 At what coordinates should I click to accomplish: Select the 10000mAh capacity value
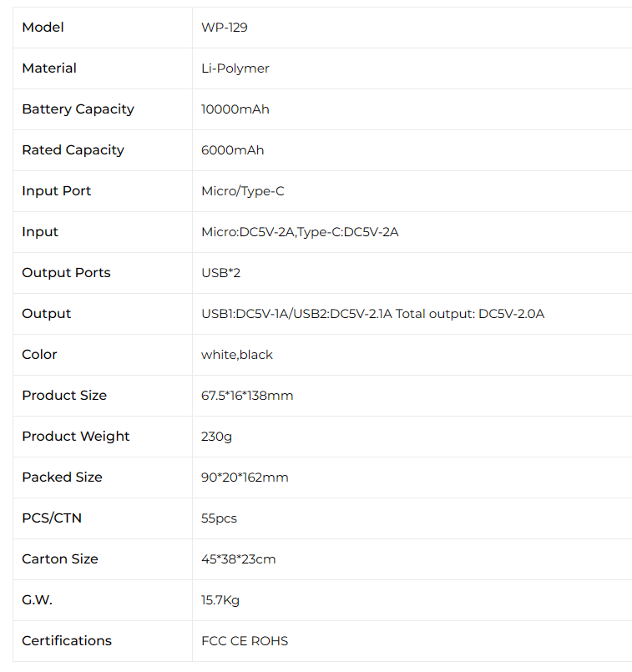[235, 109]
